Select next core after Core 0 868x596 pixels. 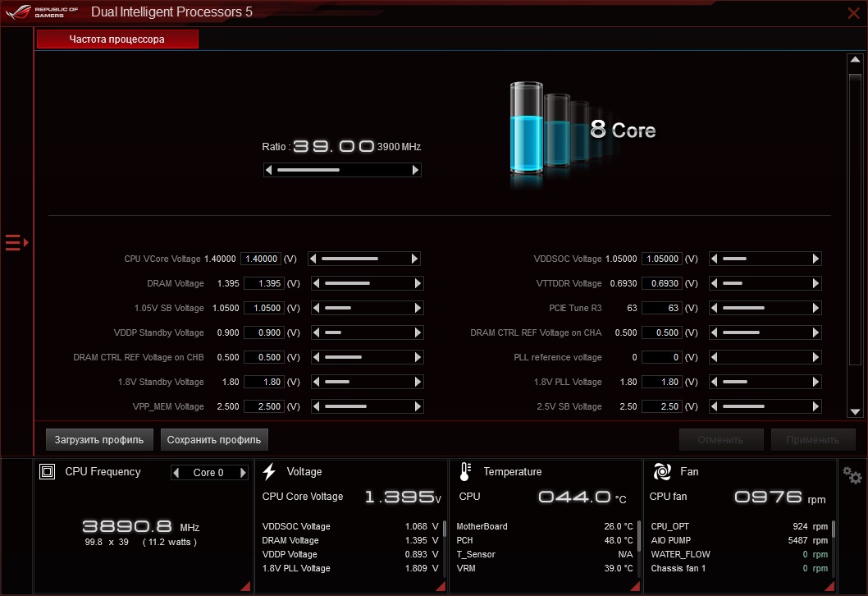243,473
